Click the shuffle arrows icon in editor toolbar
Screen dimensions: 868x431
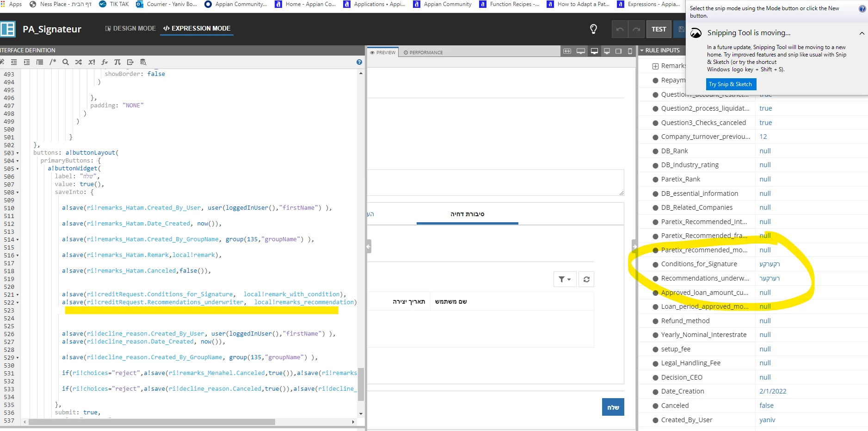click(x=79, y=62)
